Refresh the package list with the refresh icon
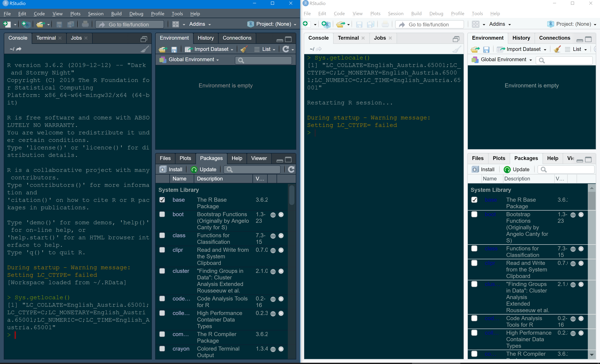Screen dimensions: 600x364 pos(291,169)
